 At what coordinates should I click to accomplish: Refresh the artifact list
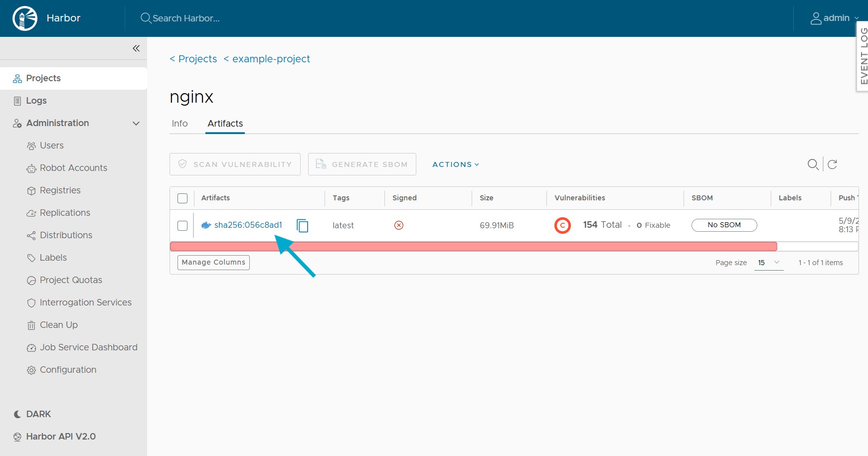pos(832,164)
